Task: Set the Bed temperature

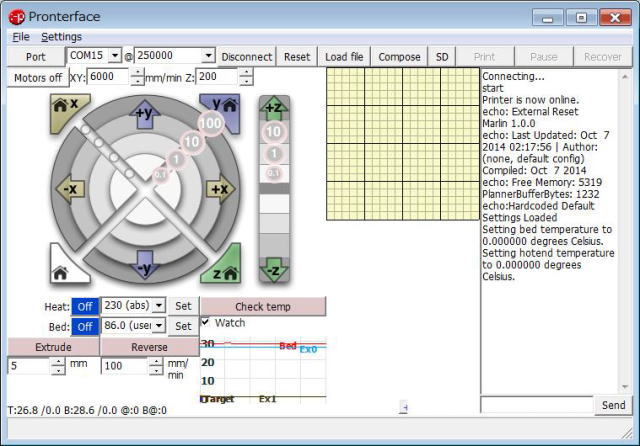Action: (183, 326)
